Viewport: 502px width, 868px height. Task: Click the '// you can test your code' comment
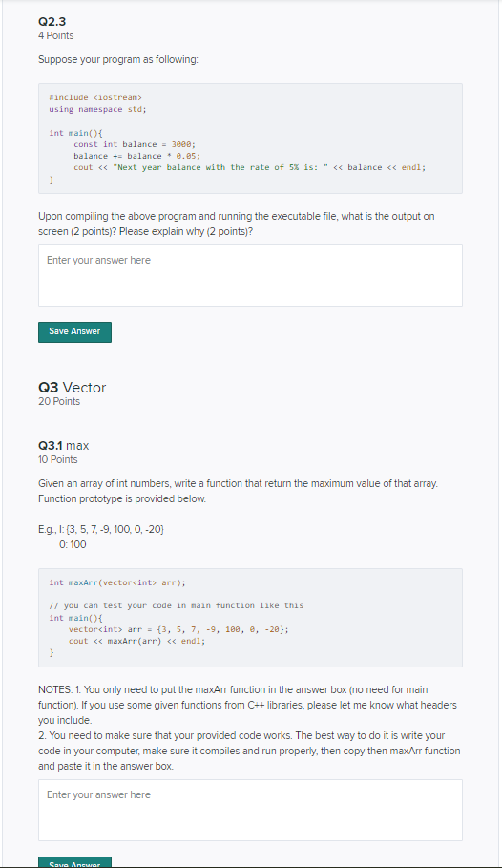tap(176, 605)
